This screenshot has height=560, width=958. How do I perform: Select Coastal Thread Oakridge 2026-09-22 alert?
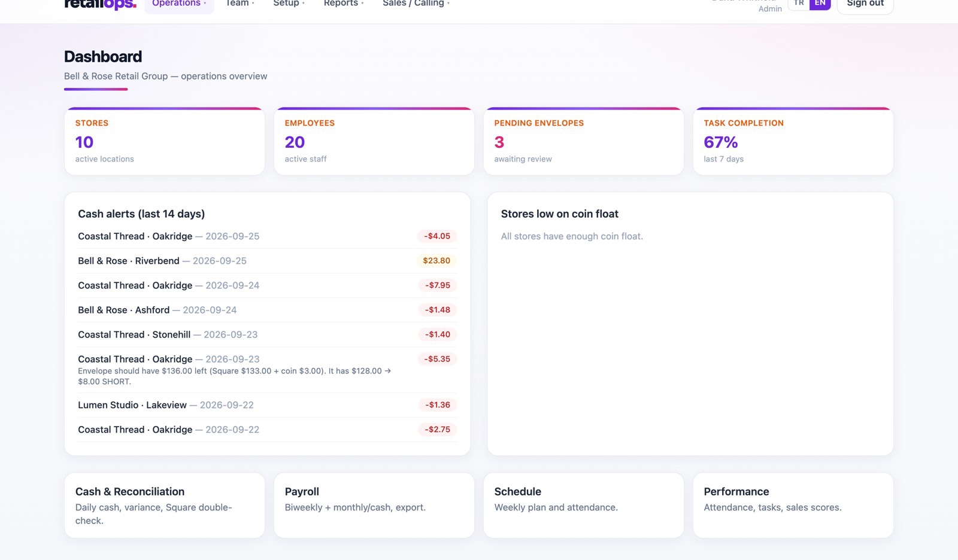[x=267, y=430]
